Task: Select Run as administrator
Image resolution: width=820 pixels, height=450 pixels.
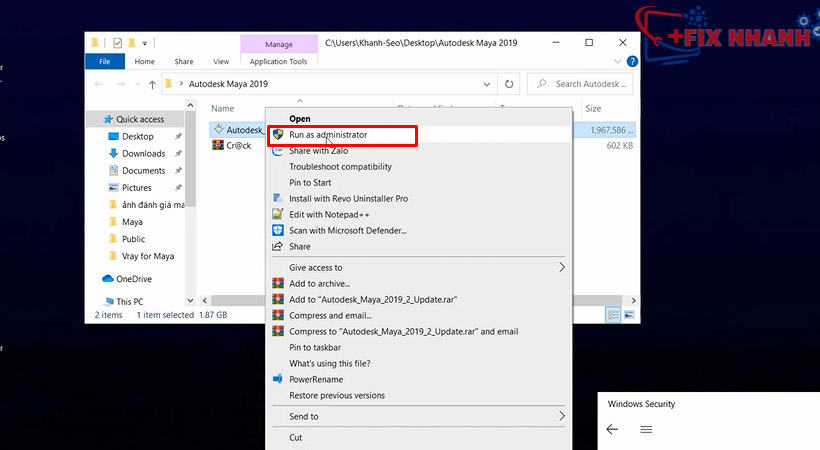Action: (327, 134)
